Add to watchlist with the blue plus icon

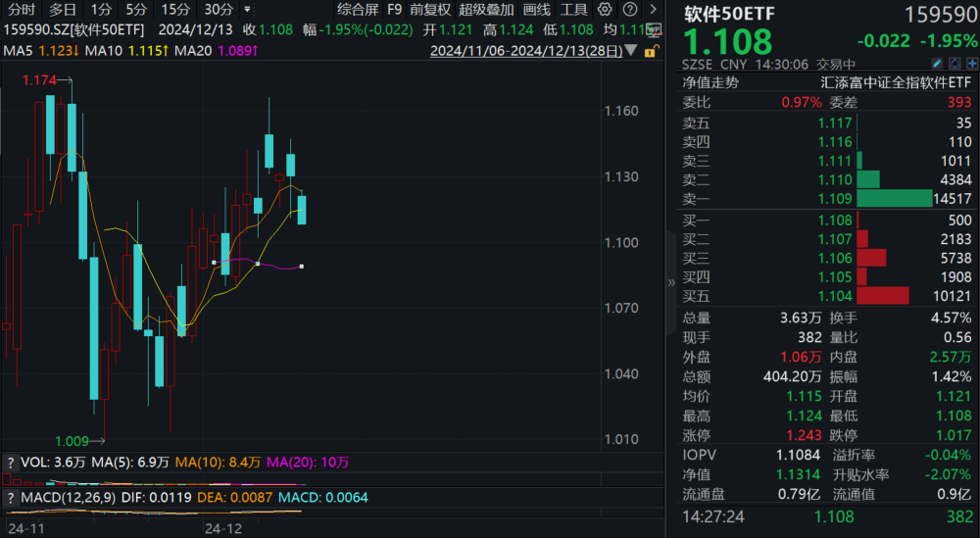click(x=972, y=64)
